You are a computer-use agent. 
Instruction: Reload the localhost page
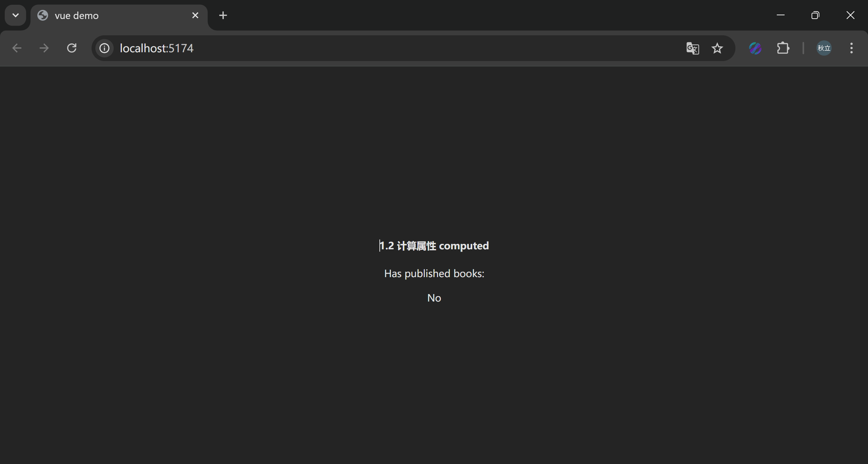point(72,48)
